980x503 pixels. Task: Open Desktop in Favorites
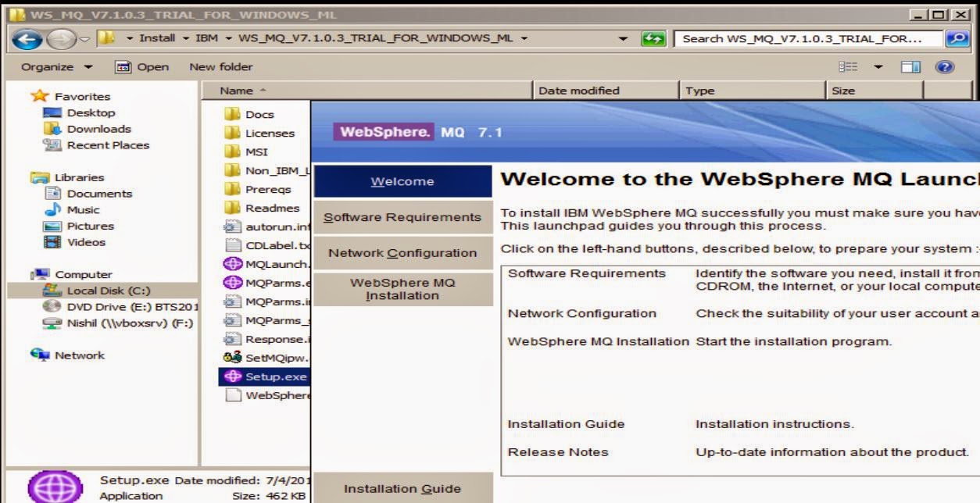pyautogui.click(x=91, y=112)
